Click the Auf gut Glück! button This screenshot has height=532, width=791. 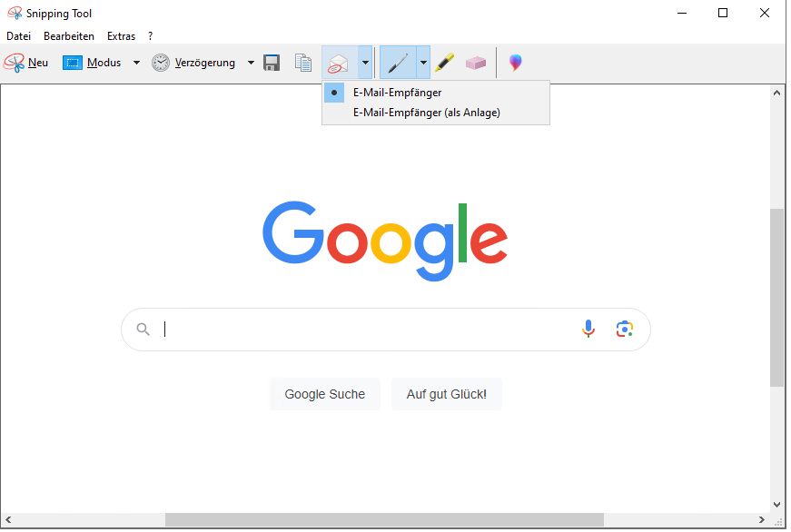coord(447,394)
